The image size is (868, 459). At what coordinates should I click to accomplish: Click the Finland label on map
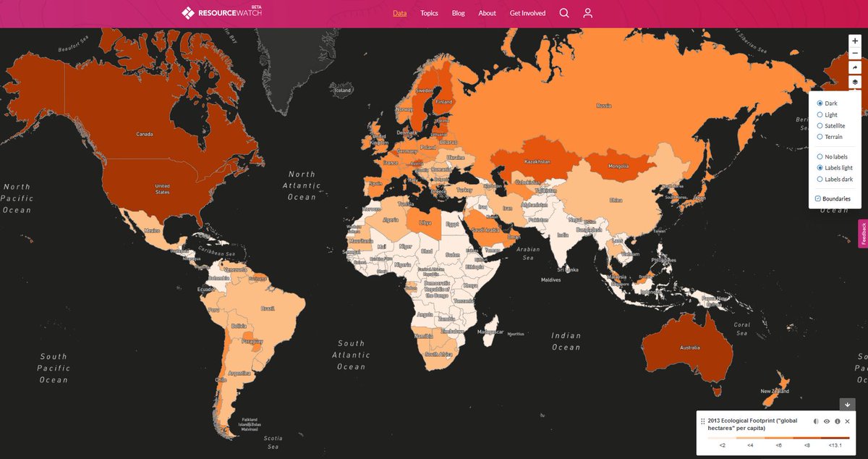[444, 102]
